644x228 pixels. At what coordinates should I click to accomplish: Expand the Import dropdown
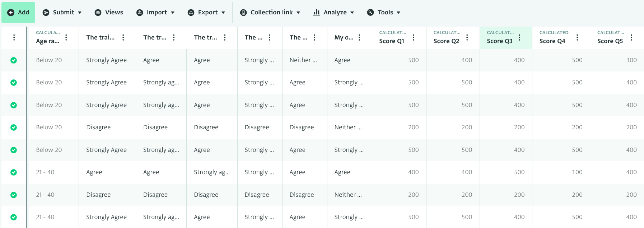[155, 13]
